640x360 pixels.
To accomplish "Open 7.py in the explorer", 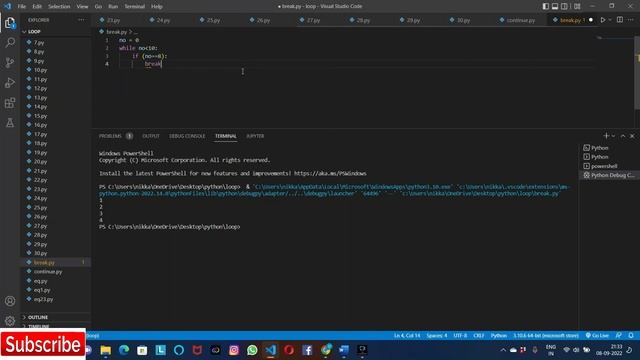I will 39,42.
